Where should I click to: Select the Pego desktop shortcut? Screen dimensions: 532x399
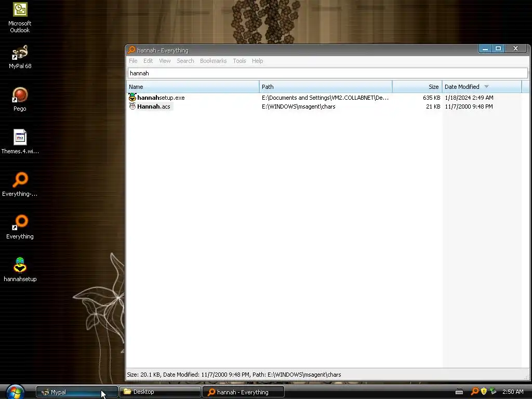(20, 99)
